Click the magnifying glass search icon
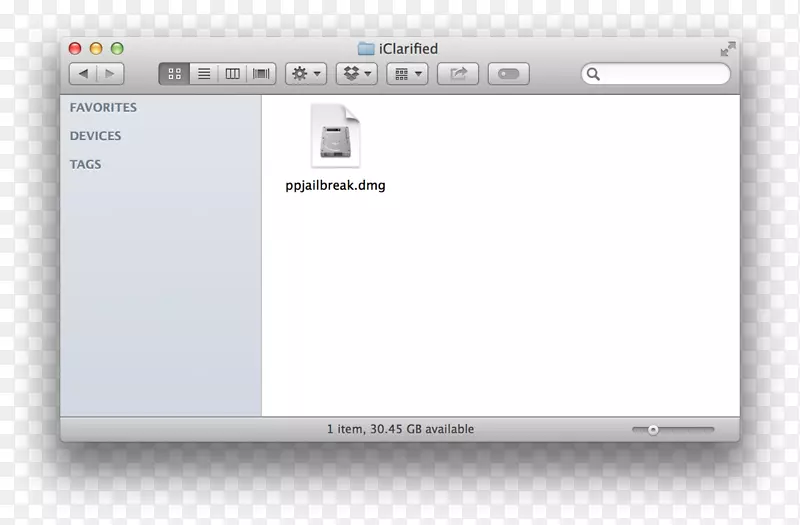 click(x=593, y=74)
